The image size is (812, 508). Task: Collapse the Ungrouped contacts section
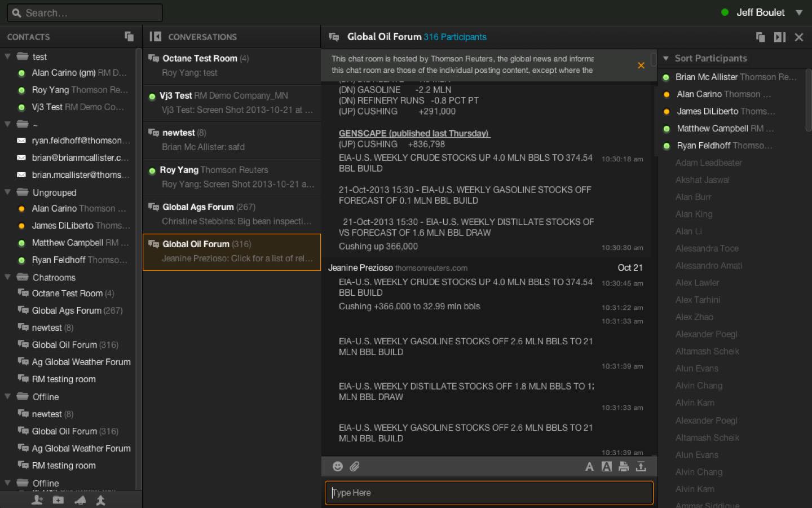point(7,192)
